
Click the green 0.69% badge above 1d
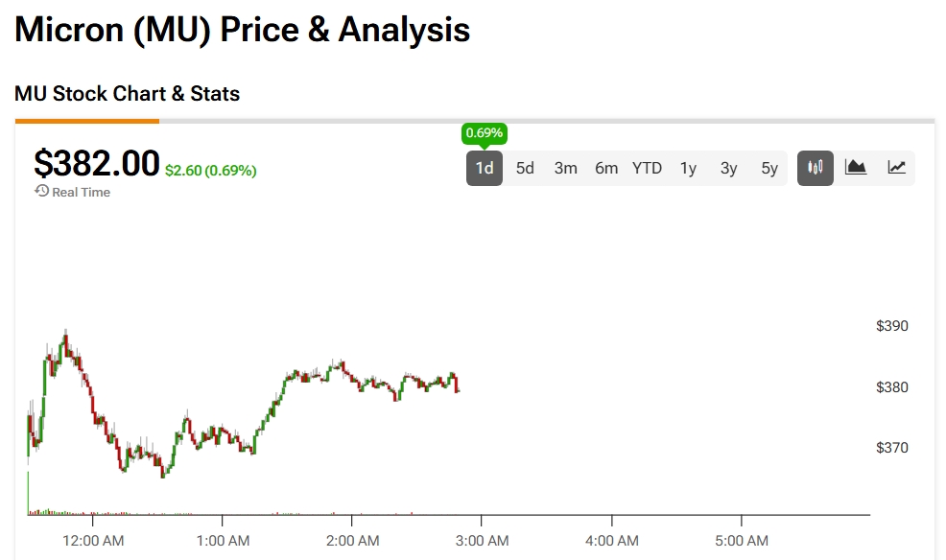(x=485, y=132)
